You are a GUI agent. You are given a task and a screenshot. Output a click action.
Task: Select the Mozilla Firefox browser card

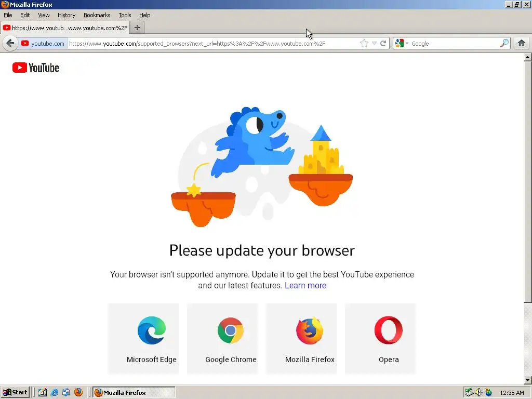301,339
